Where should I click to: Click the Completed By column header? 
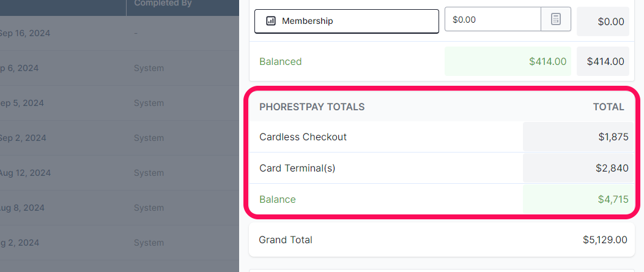point(163,3)
